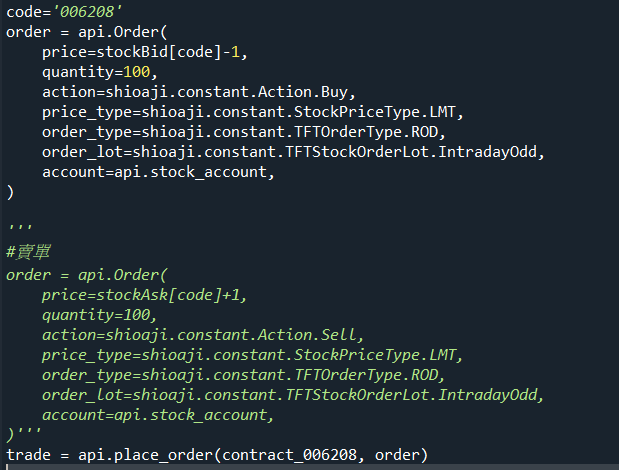
Task: Click TFTOrderType.ROD in buy order
Action: coord(366,132)
